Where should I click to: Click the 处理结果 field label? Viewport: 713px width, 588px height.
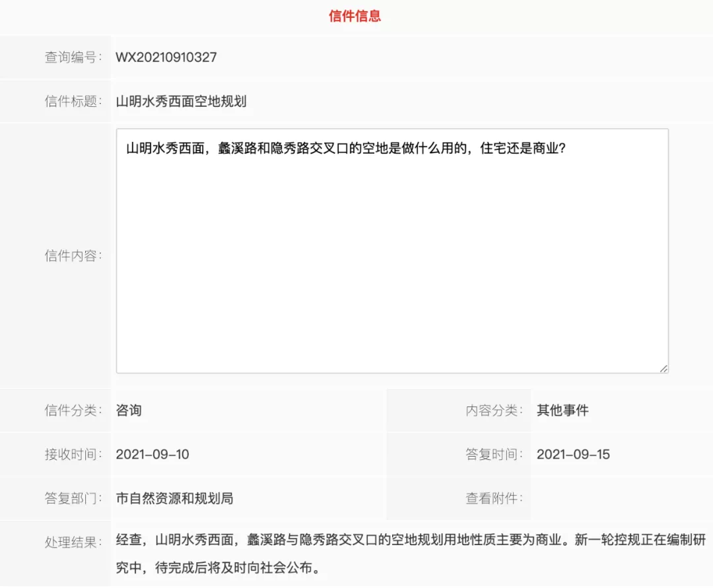73,542
